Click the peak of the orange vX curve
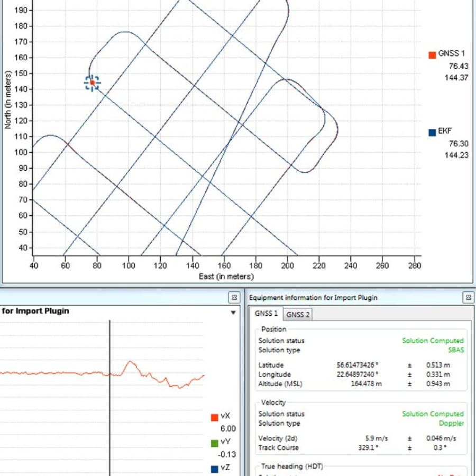 [130, 362]
